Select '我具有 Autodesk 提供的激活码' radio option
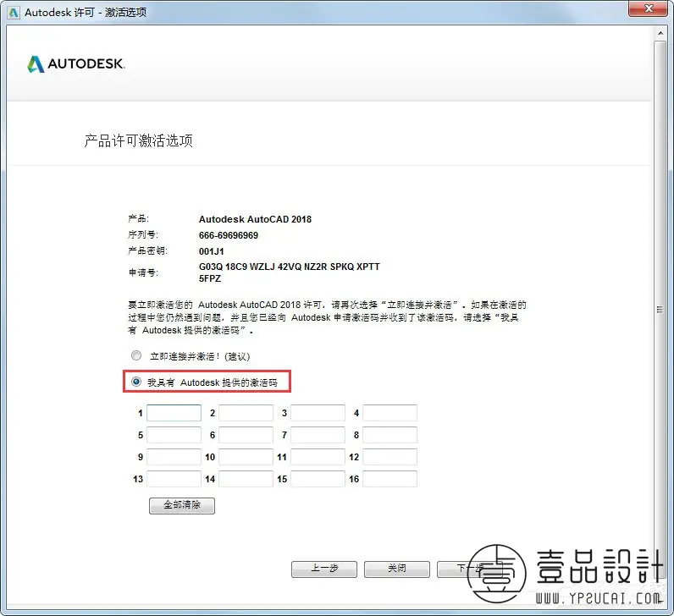The width and height of the screenshot is (674, 616). tap(136, 382)
